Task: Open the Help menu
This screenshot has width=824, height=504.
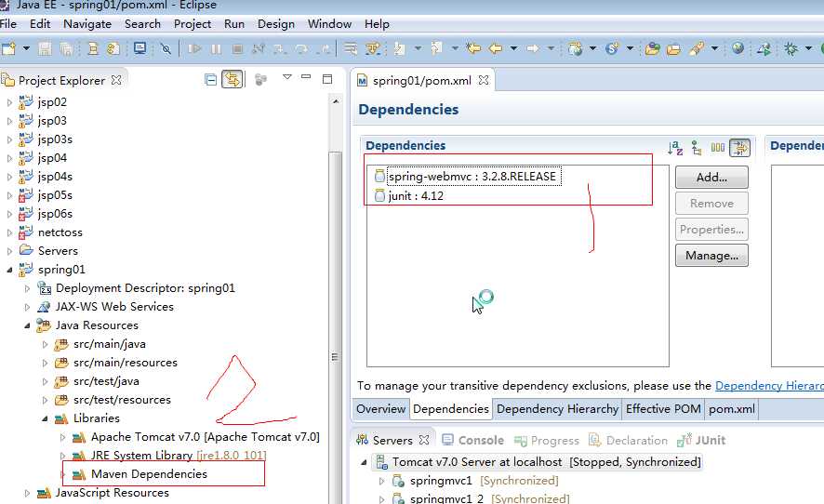Action: click(377, 24)
